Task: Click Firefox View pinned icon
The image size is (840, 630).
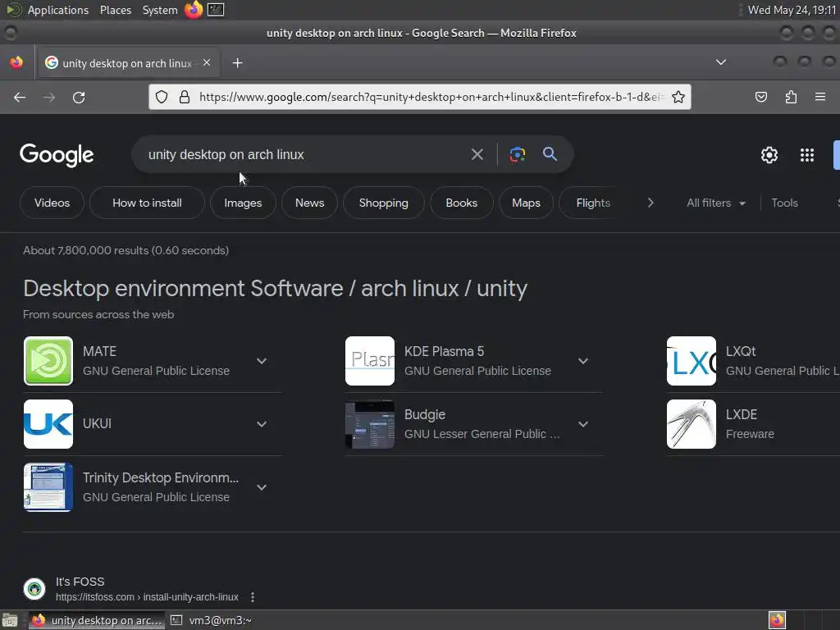Action: (x=16, y=62)
